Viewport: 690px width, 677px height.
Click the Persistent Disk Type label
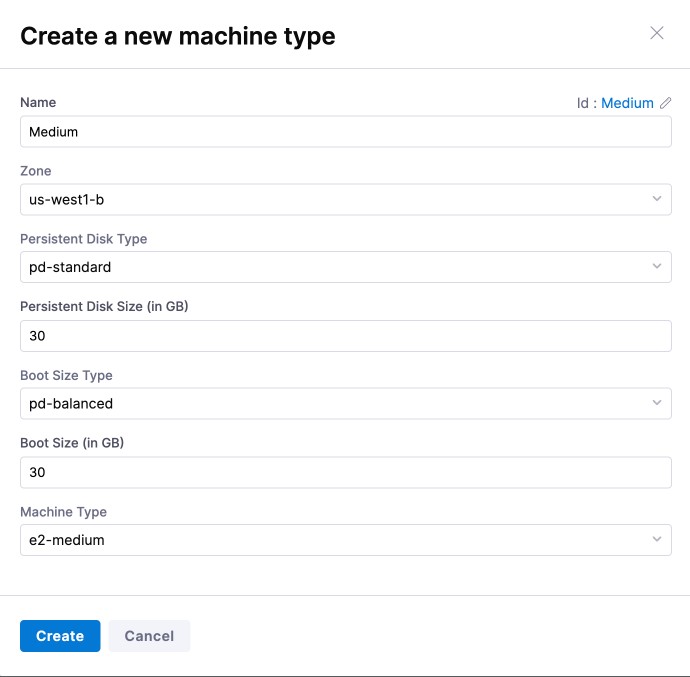84,239
